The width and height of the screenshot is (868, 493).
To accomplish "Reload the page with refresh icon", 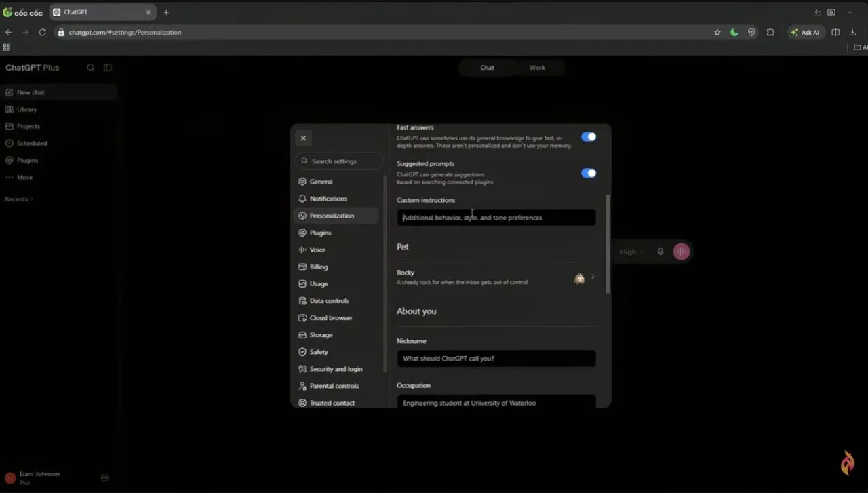I will [x=42, y=32].
